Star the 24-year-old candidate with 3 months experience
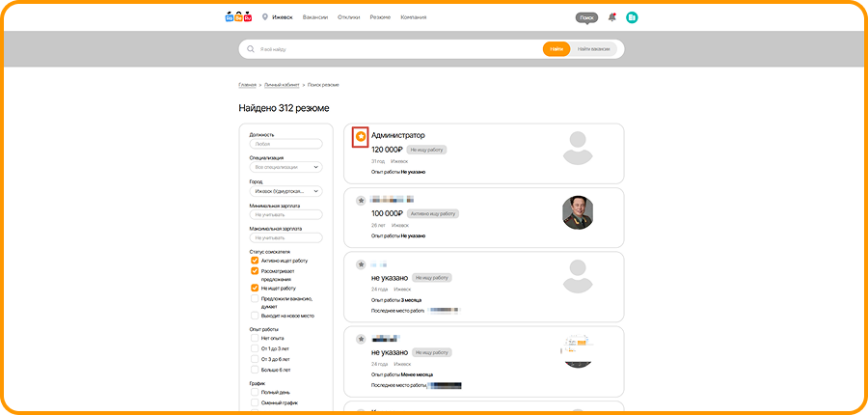Screen dimensions: 868x415 361,264
